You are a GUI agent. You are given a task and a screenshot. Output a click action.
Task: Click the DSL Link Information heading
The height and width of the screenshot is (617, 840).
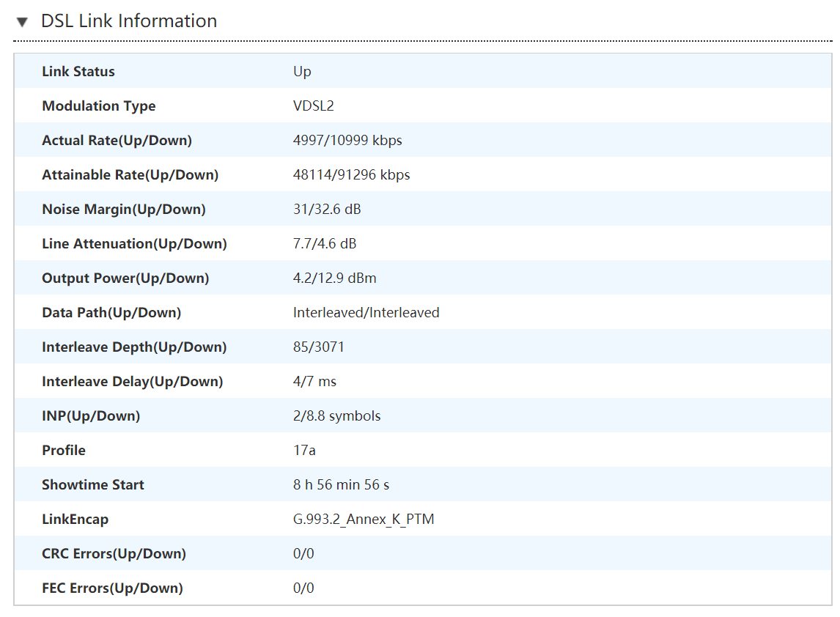[129, 21]
